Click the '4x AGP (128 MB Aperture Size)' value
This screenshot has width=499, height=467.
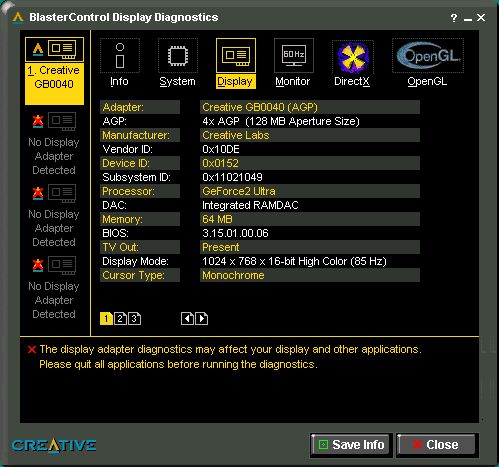coord(281,121)
